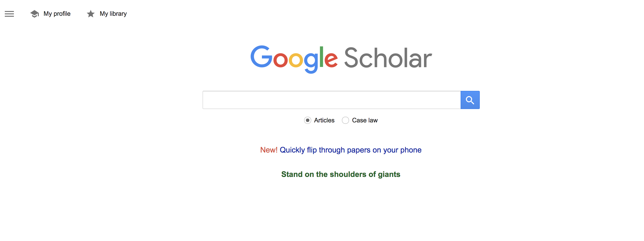Screen dimensions: 644x241
Task: Click the red letter e in the logo
Action: click(x=331, y=60)
